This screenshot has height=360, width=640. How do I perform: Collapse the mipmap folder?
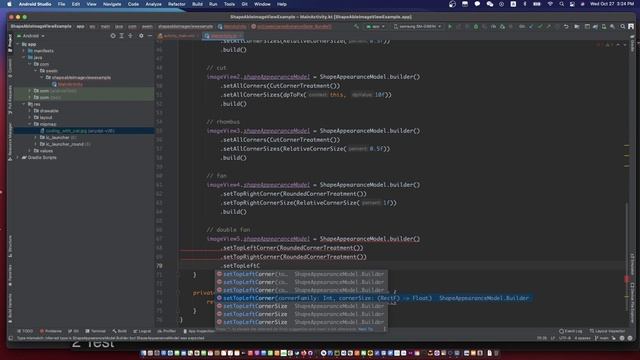click(30, 124)
